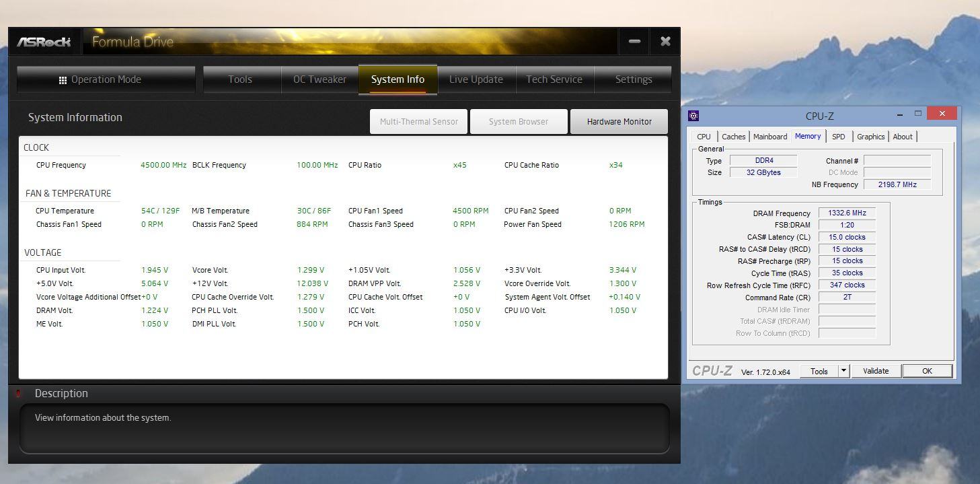The width and height of the screenshot is (980, 484).
Task: Click the Power Fan Speed value 1206 RPM
Action: coord(627,224)
